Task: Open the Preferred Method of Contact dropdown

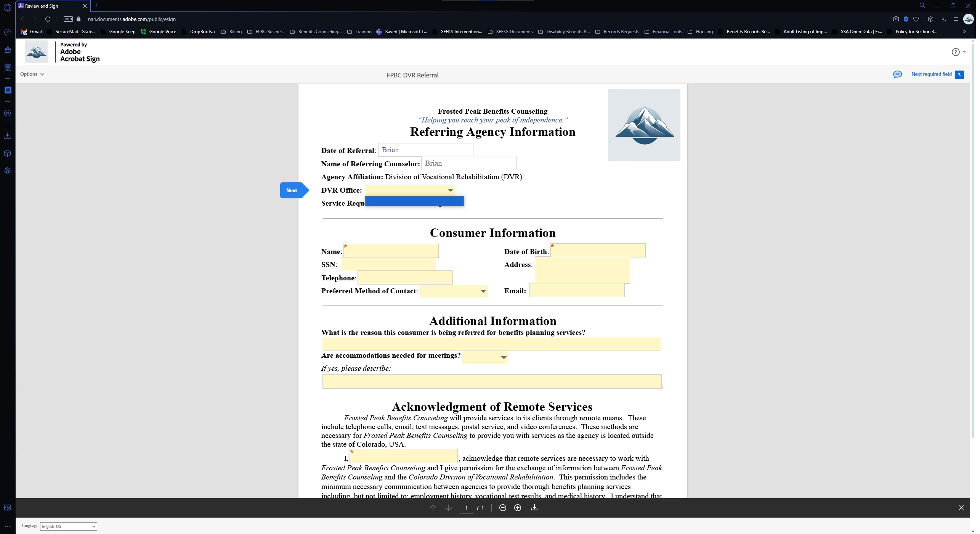Action: (483, 291)
